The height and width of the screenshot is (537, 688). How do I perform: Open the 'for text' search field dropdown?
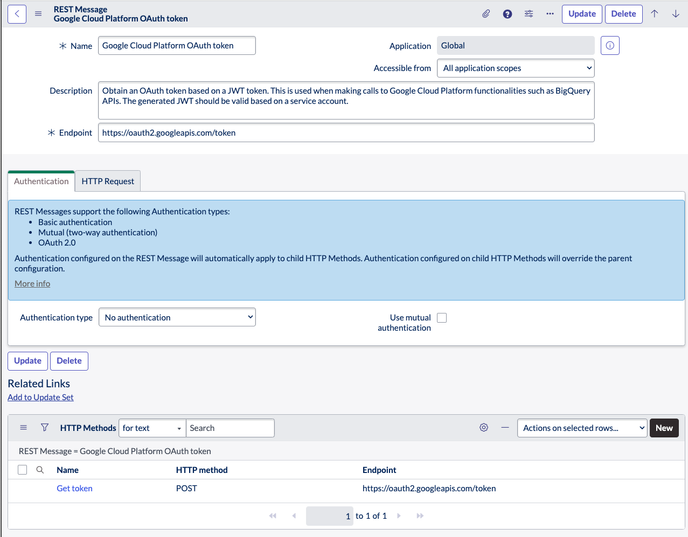click(152, 428)
